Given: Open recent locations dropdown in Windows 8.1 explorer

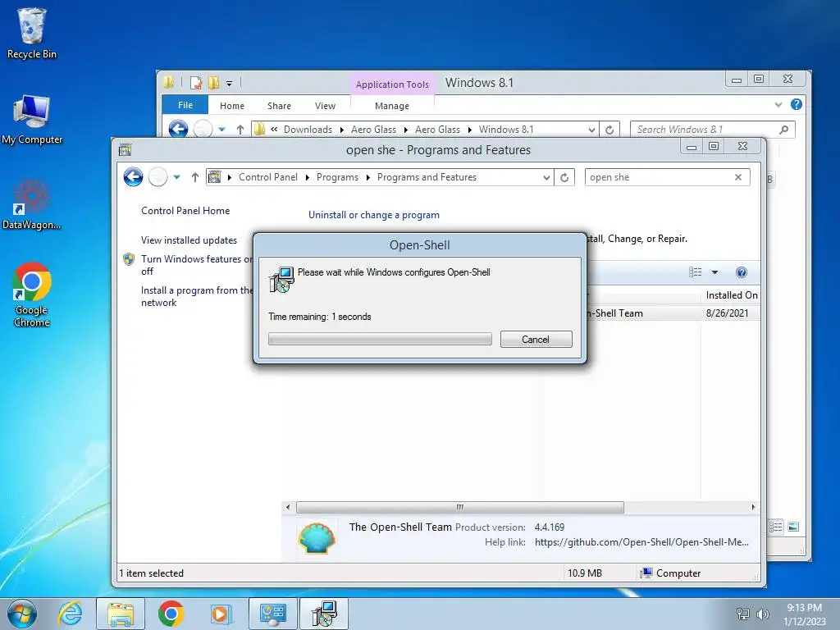Looking at the screenshot, I should (x=221, y=130).
